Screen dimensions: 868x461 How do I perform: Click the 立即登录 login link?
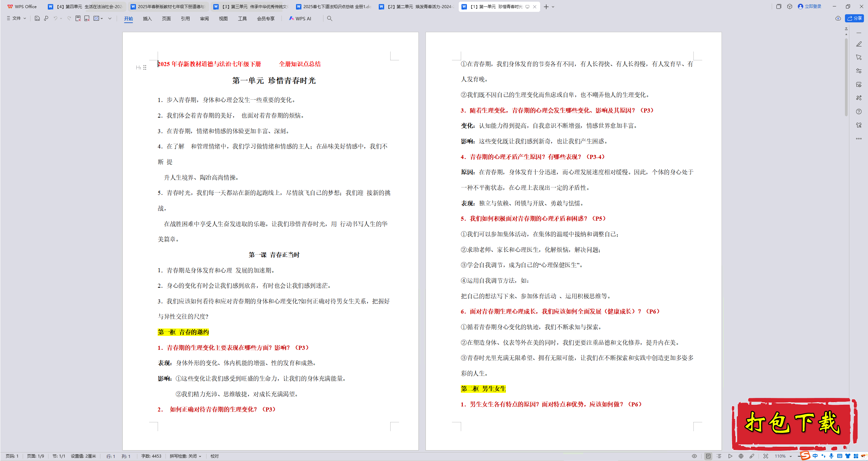810,6
